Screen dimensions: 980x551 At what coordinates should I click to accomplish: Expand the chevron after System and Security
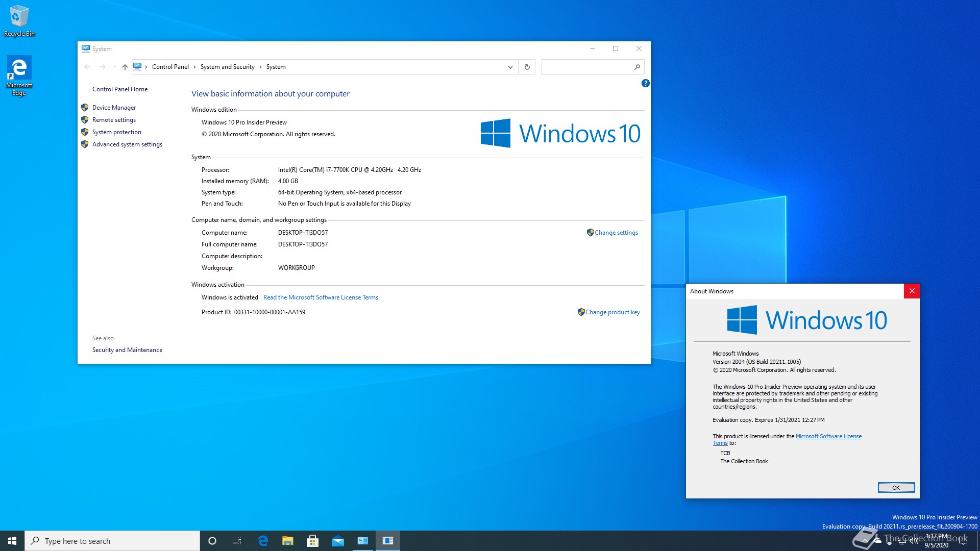[261, 67]
